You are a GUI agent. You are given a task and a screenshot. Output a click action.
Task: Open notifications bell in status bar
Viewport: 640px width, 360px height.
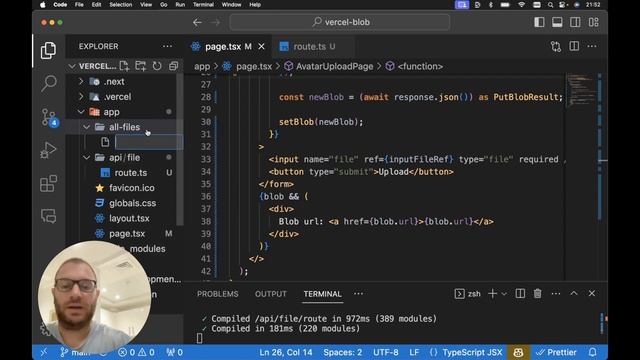[593, 352]
